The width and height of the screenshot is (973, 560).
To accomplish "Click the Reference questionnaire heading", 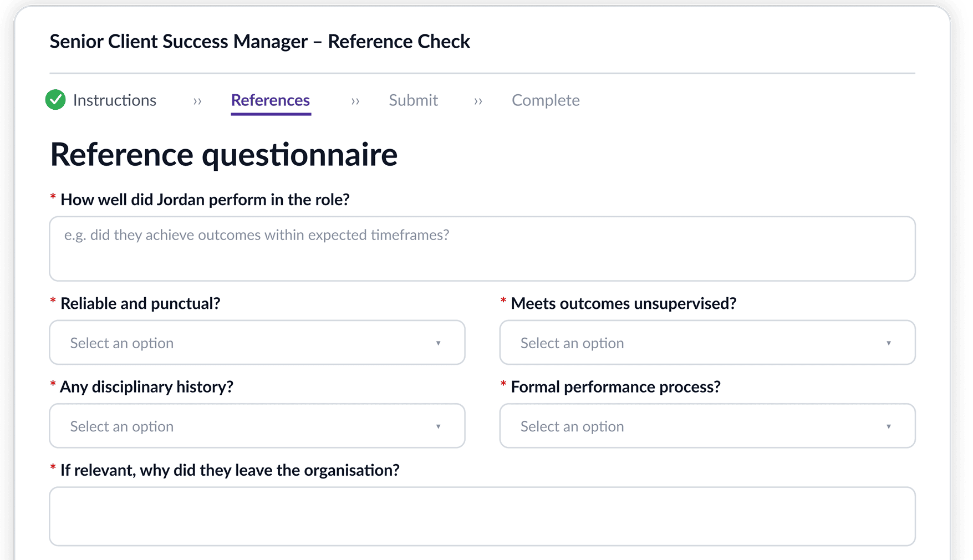I will (x=224, y=154).
